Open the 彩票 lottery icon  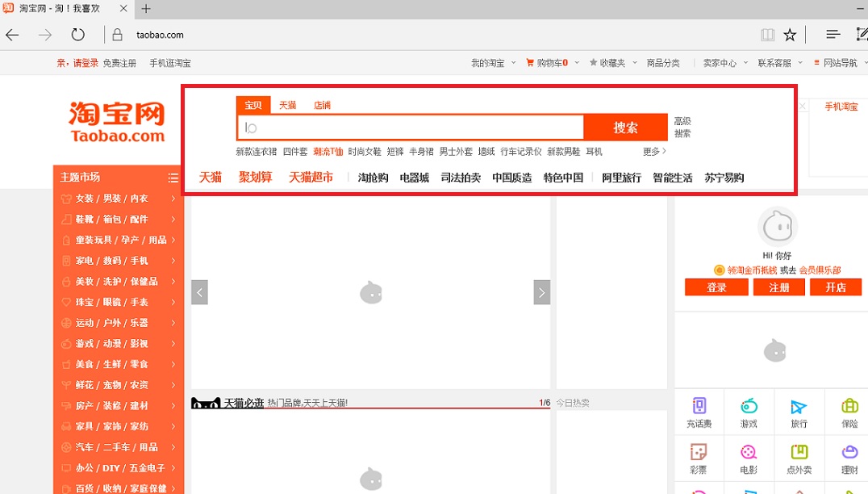tap(699, 453)
